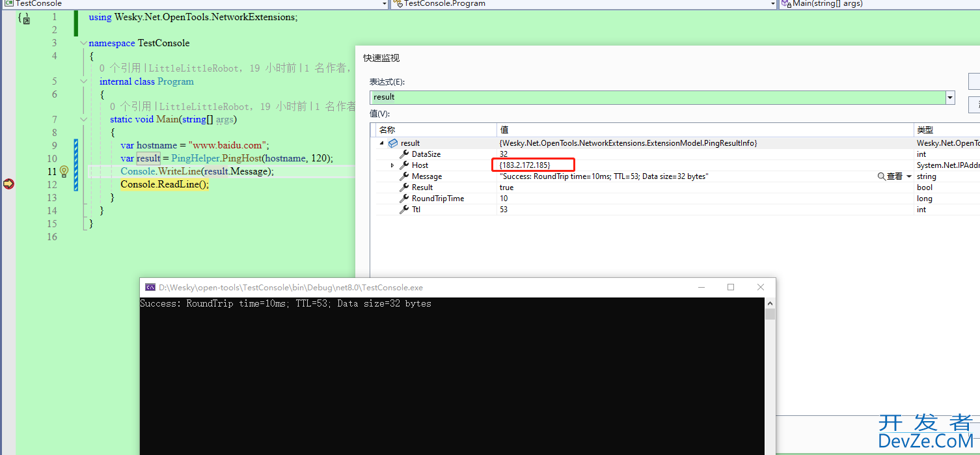This screenshot has width=980, height=455.
Task: Click the RoundTripTime type cell long
Action: 925,199
